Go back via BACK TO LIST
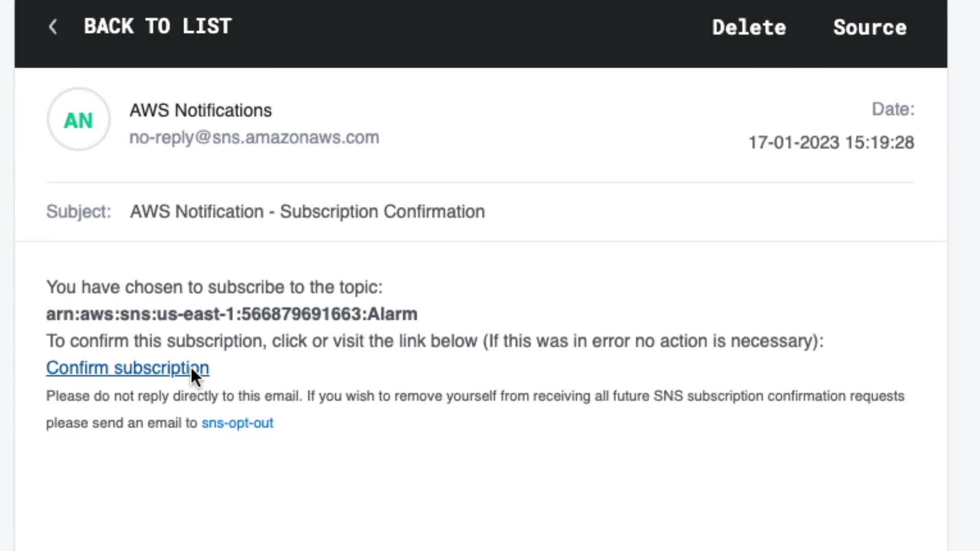The width and height of the screenshot is (980, 551). click(157, 27)
